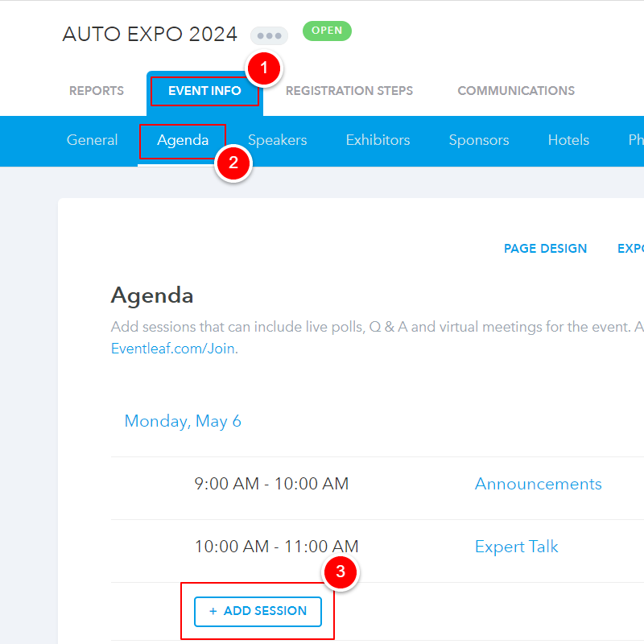This screenshot has width=644, height=644.
Task: Select the EVENT INFO tab
Action: (204, 91)
